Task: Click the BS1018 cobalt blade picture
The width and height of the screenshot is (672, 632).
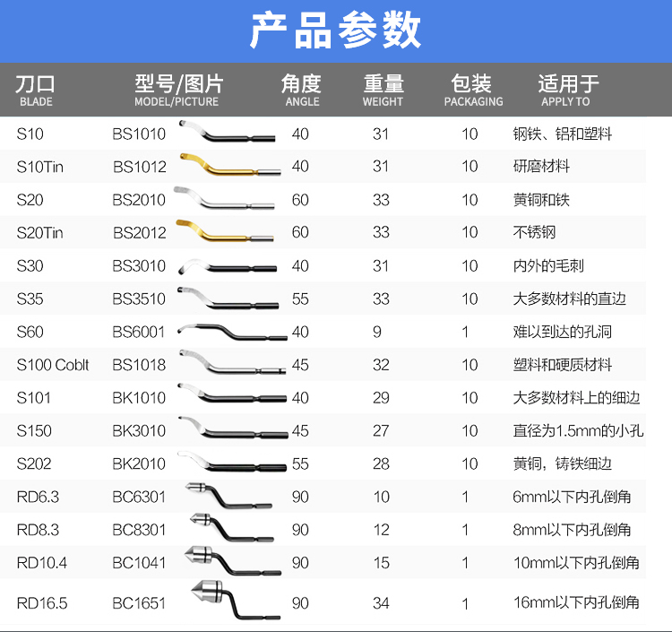Action: point(232,363)
